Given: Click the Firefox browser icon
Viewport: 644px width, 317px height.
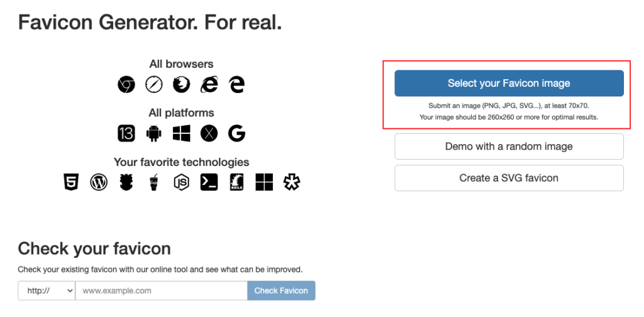Looking at the screenshot, I should pyautogui.click(x=181, y=84).
